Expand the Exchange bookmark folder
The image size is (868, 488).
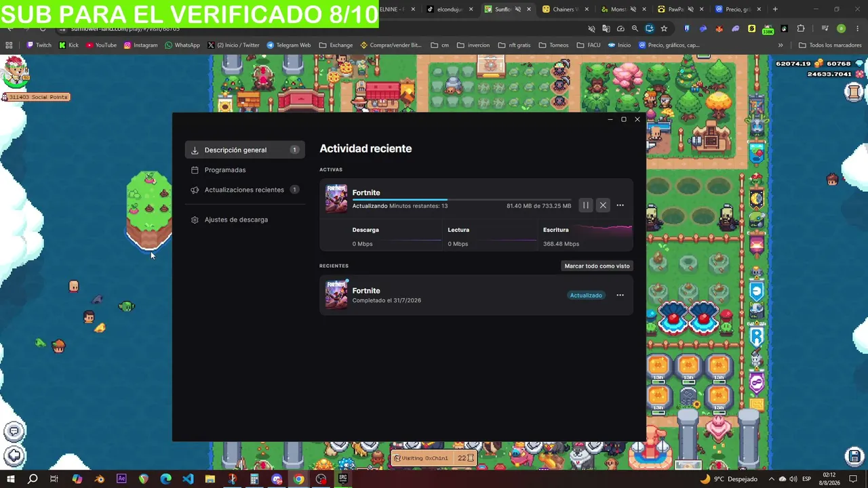coord(336,45)
